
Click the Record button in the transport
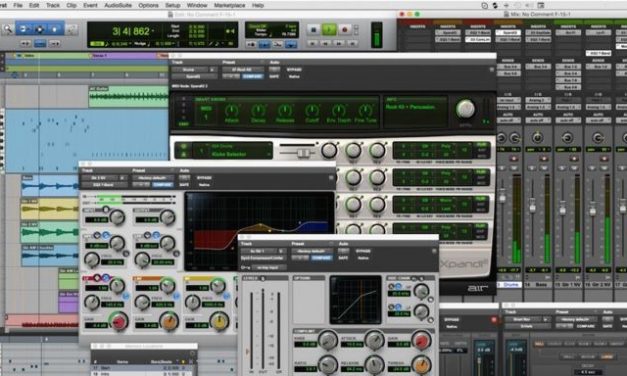[344, 29]
